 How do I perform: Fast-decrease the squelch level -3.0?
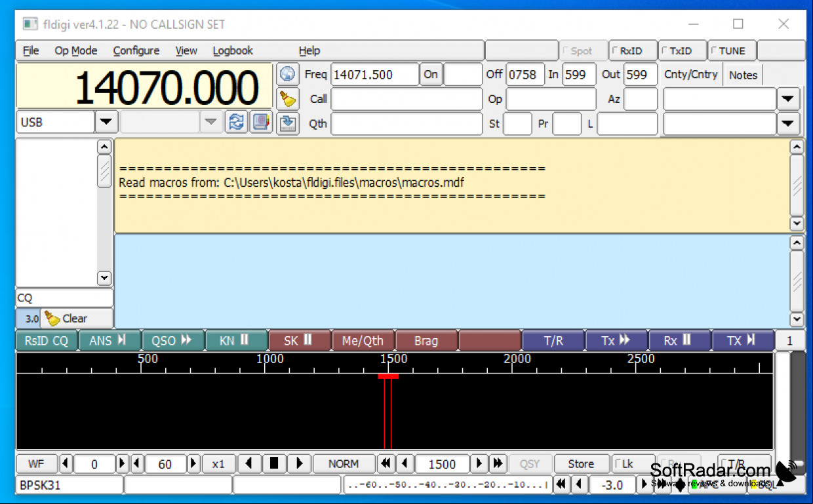[x=562, y=484]
